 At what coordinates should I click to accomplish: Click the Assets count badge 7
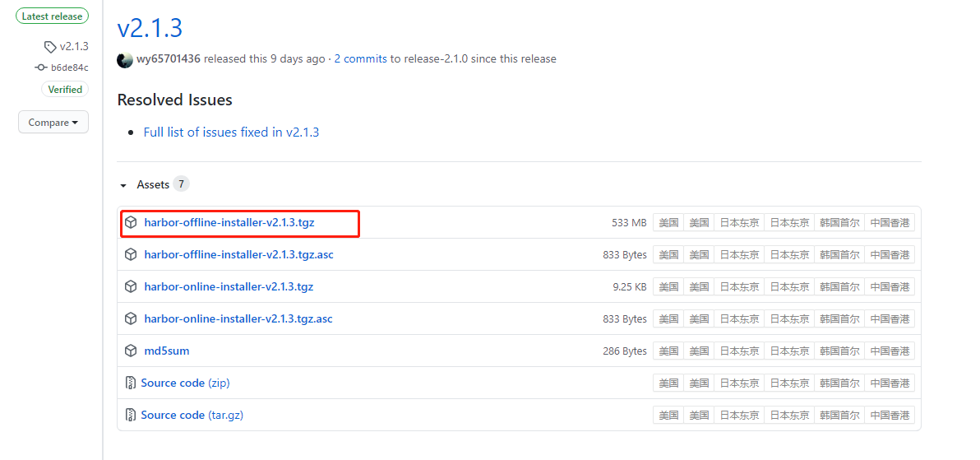pos(181,184)
